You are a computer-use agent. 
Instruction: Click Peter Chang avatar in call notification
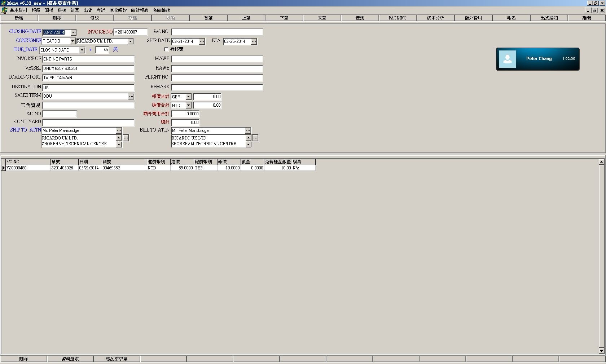tap(508, 59)
